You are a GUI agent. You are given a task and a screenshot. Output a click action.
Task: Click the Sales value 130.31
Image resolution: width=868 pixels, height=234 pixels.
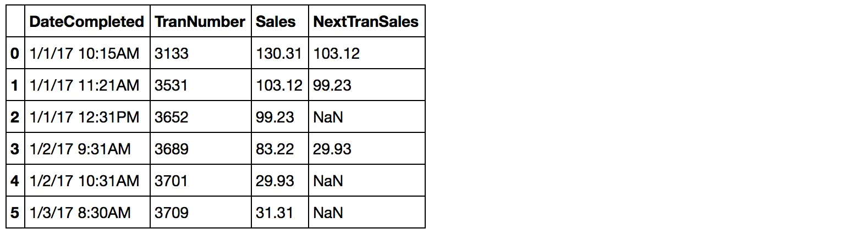(279, 53)
